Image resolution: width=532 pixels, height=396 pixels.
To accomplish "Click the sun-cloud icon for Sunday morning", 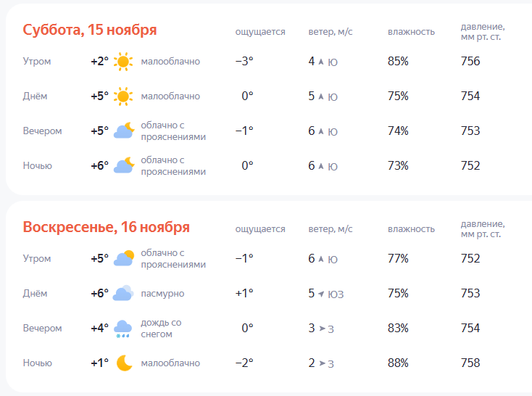I will (x=124, y=258).
